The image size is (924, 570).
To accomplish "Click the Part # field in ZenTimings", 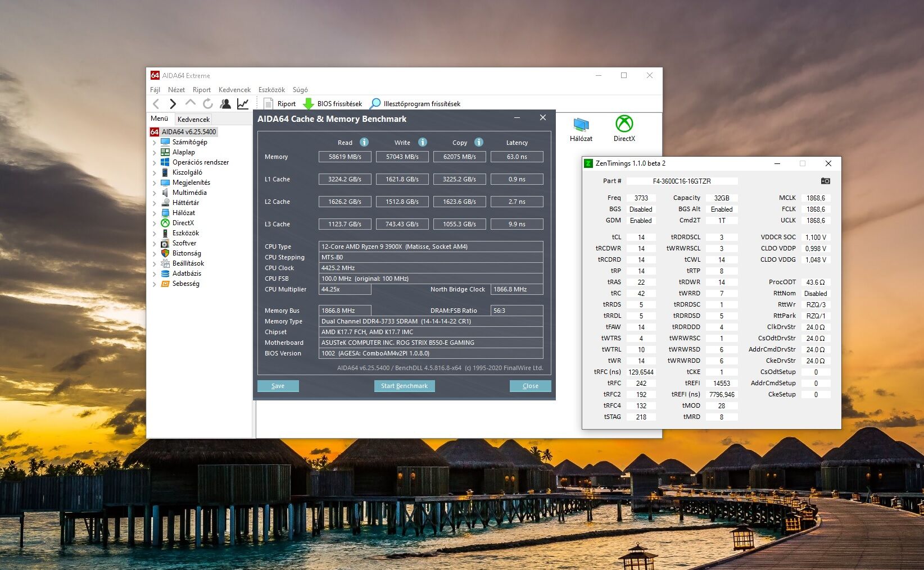I will click(682, 181).
